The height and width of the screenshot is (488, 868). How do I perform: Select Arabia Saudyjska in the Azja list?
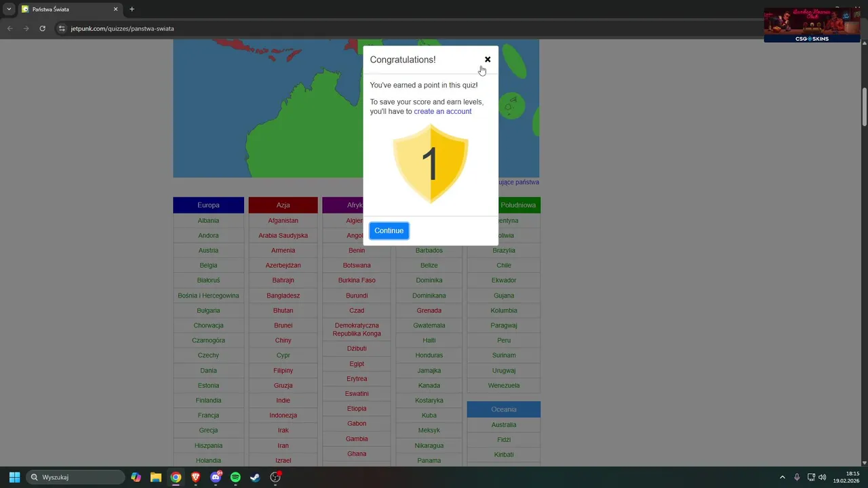coord(283,235)
